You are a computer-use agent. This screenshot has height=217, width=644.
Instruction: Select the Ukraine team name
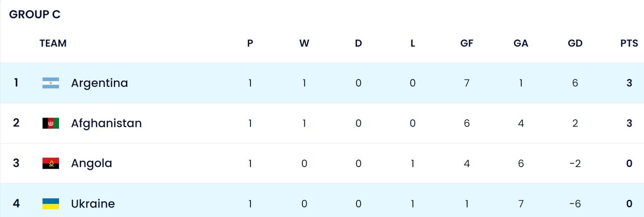pos(93,203)
